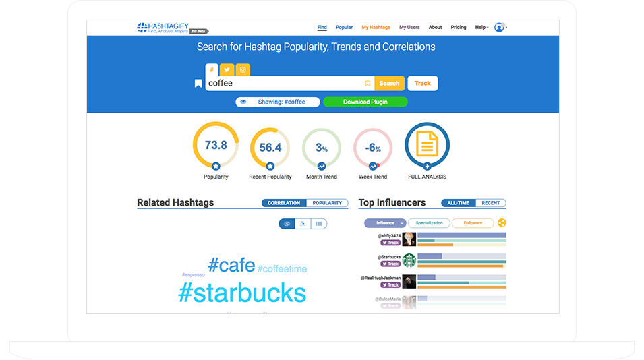Open the Full Analysis document icon

[x=427, y=144]
